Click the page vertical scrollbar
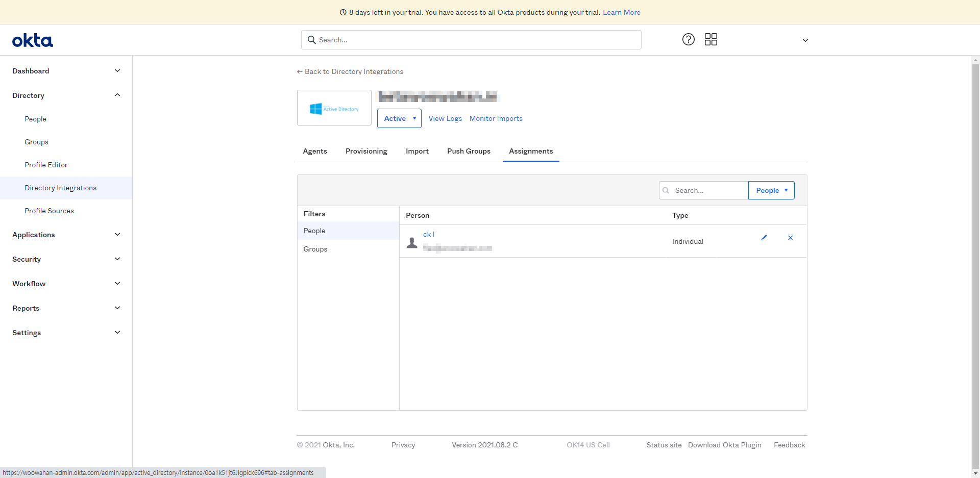 (x=975, y=265)
